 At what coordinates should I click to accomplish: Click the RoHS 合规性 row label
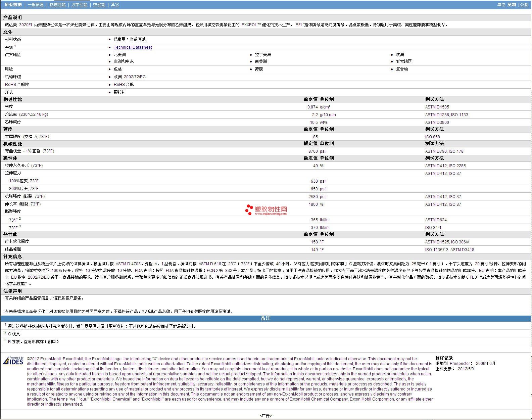pyautogui.click(x=17, y=85)
